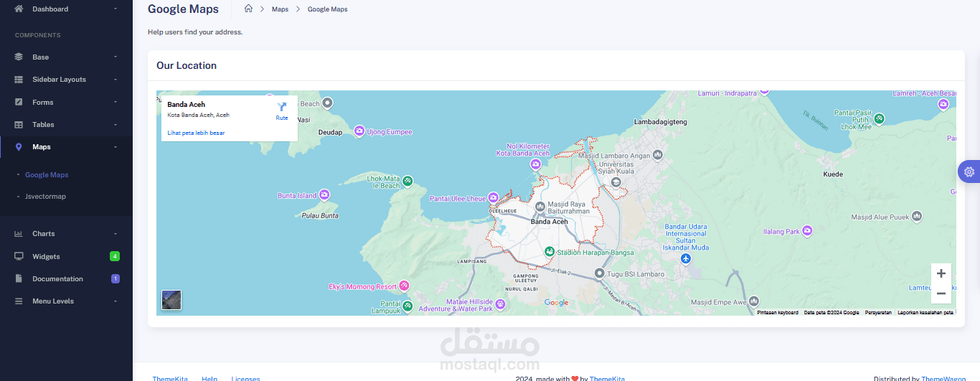Viewport: 980px width, 381px height.
Task: Click the Nol Kilometer Kota Banda Aceh marker
Action: coord(535,164)
